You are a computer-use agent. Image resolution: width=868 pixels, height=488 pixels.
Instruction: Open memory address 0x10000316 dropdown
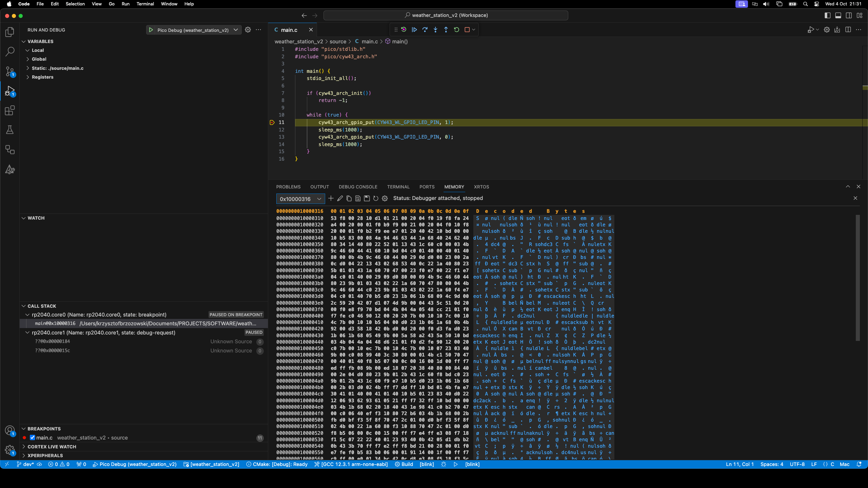(x=319, y=199)
